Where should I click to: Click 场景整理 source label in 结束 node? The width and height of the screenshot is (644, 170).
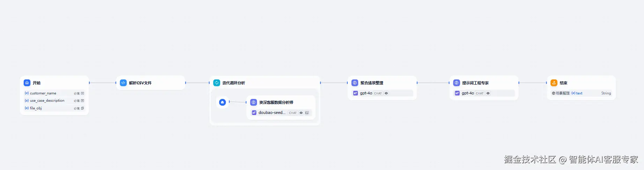coord(563,93)
